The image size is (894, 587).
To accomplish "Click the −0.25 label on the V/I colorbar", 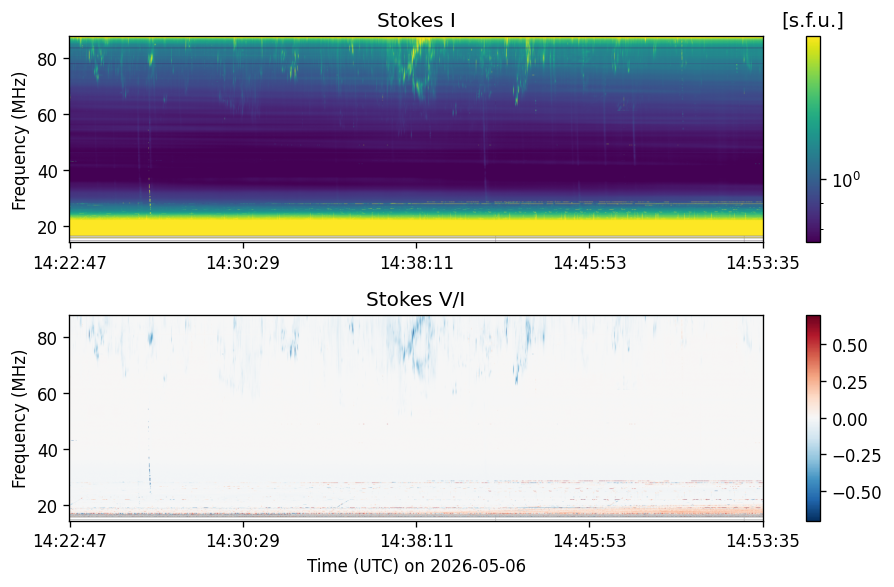I will 856,456.
